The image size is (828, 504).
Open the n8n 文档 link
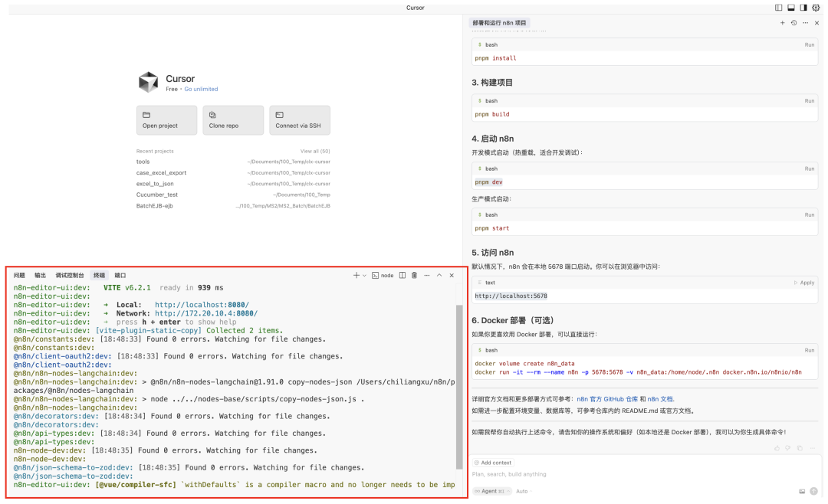[x=661, y=400]
